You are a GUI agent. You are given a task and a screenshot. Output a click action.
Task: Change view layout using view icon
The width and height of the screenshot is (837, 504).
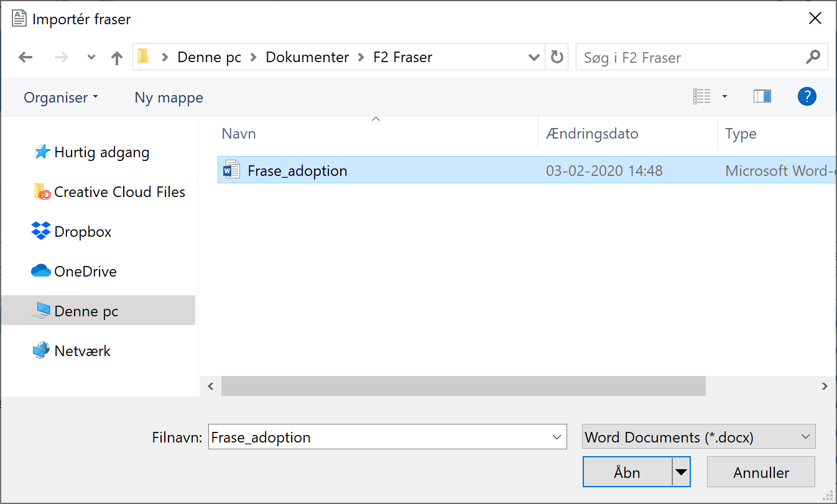click(x=702, y=96)
